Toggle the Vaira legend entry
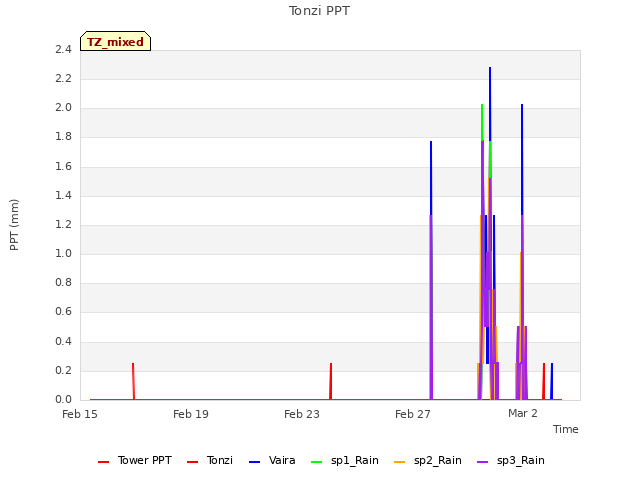This screenshot has width=640, height=480. [272, 460]
